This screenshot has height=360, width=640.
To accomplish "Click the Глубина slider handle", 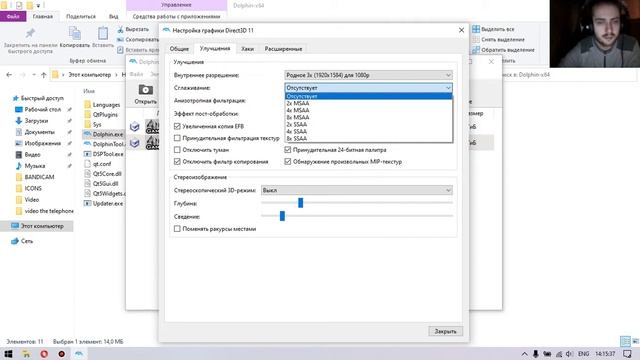I will coord(300,202).
